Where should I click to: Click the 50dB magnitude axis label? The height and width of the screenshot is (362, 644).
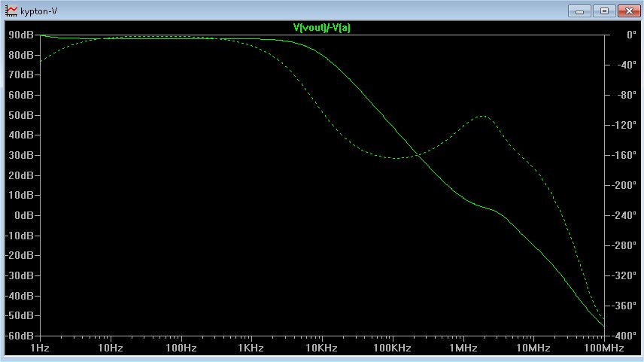click(21, 115)
